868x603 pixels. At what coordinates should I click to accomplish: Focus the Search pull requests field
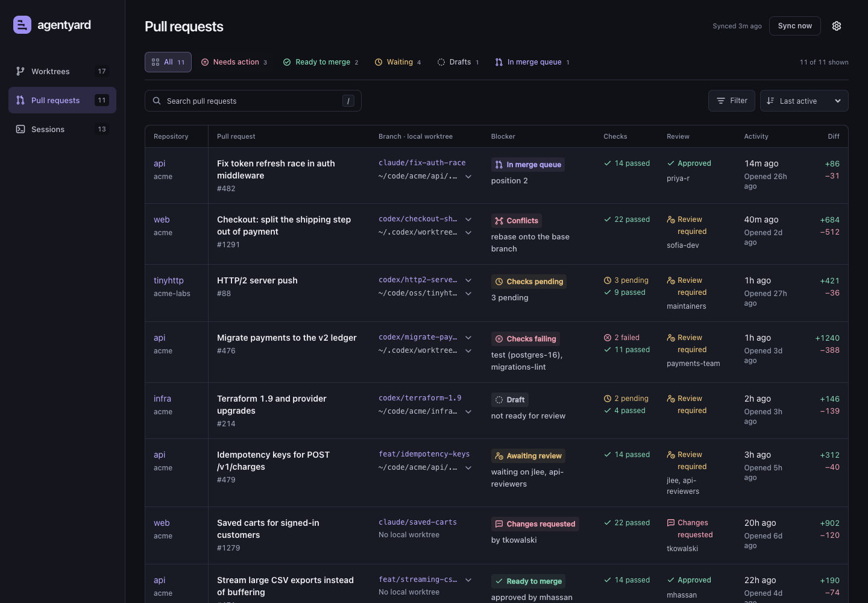253,101
